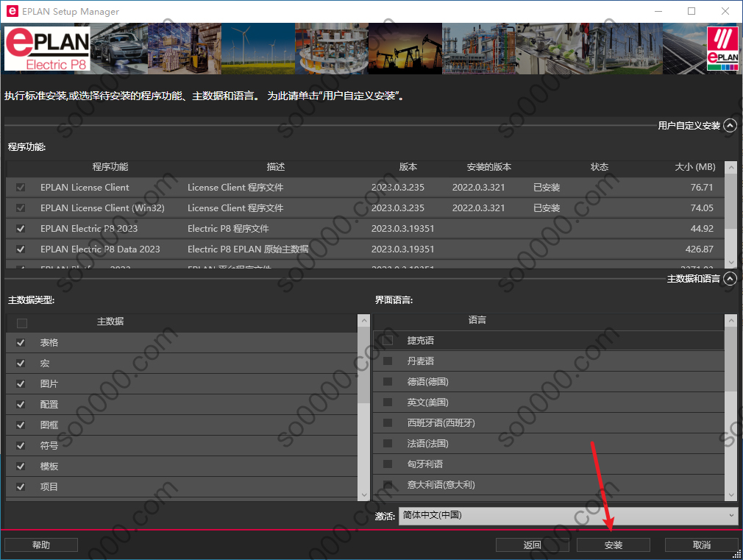
Task: Uncheck EPLAN Electric P8 Data 2023
Action: pyautogui.click(x=21, y=249)
